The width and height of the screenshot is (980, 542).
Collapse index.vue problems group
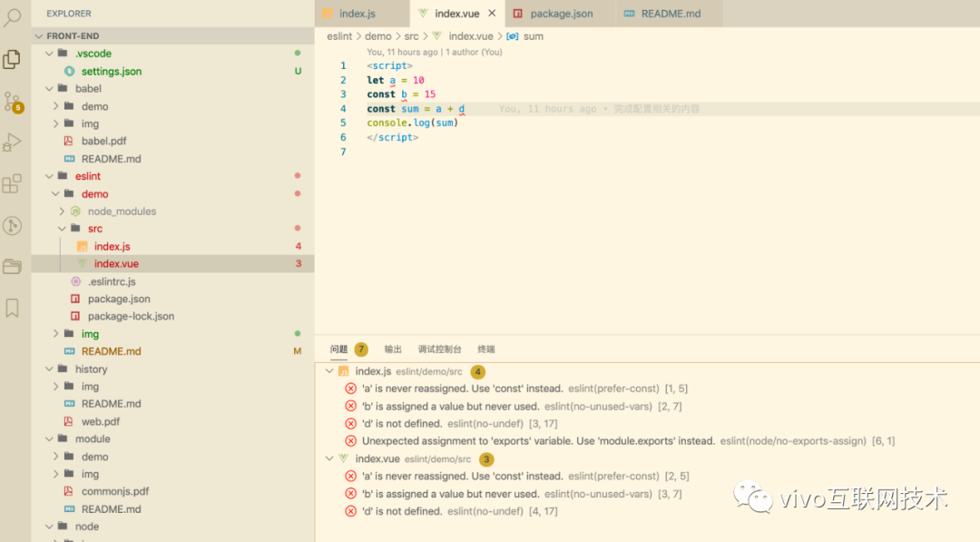(x=329, y=458)
